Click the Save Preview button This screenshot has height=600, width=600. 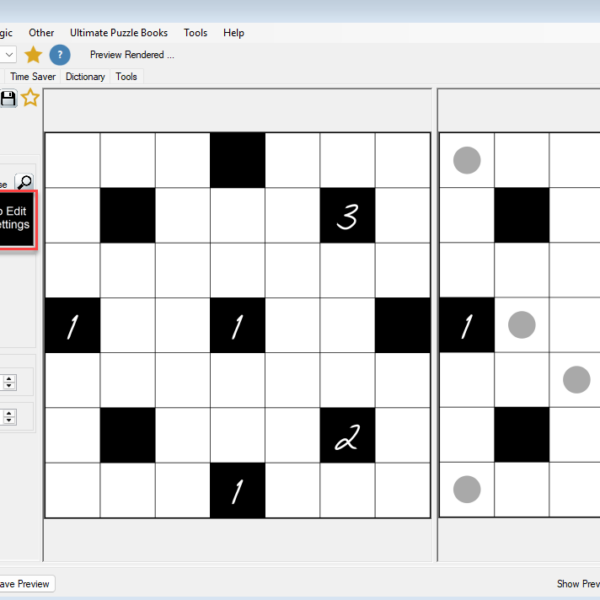(24, 584)
